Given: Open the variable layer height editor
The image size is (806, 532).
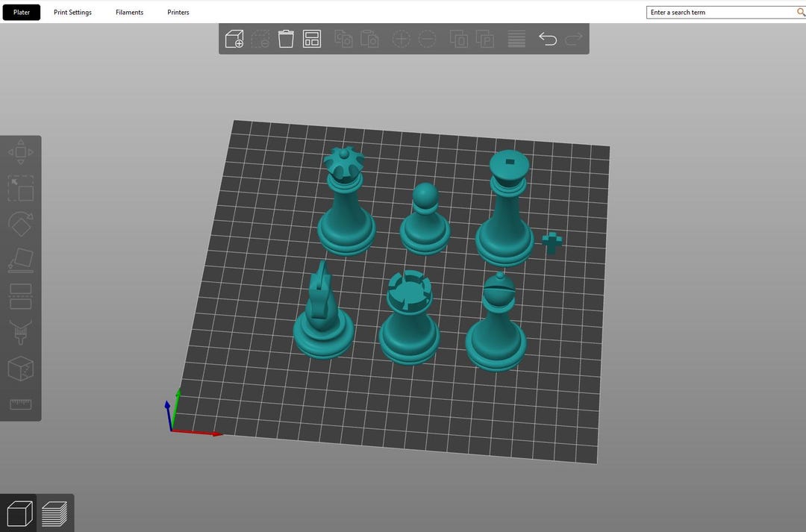Looking at the screenshot, I should [516, 38].
